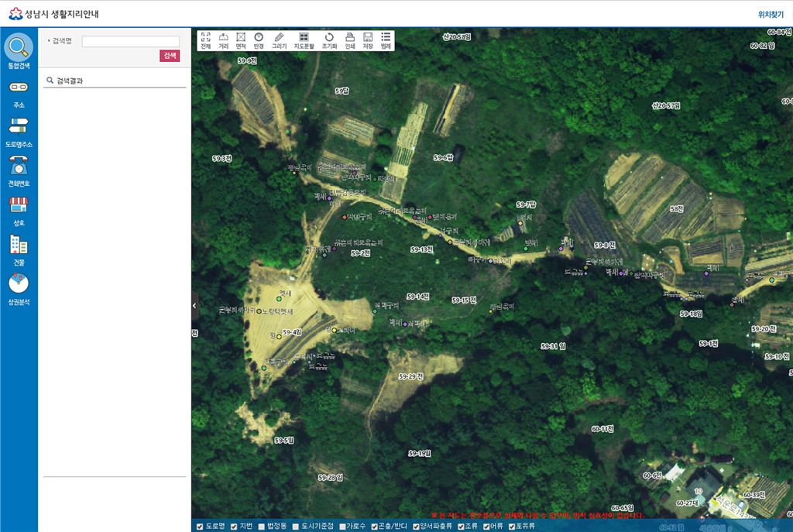Open the 전화번호 phone search menu
This screenshot has width=793, height=532.
click(19, 172)
